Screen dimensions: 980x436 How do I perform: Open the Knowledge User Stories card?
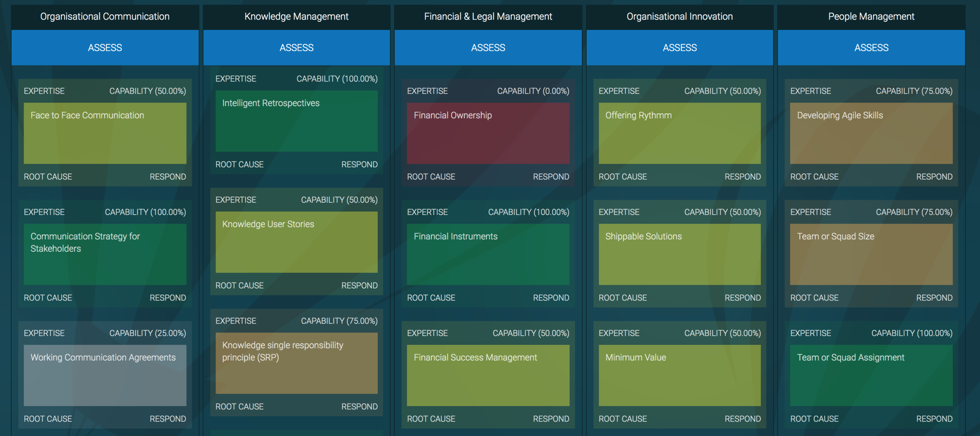[297, 242]
